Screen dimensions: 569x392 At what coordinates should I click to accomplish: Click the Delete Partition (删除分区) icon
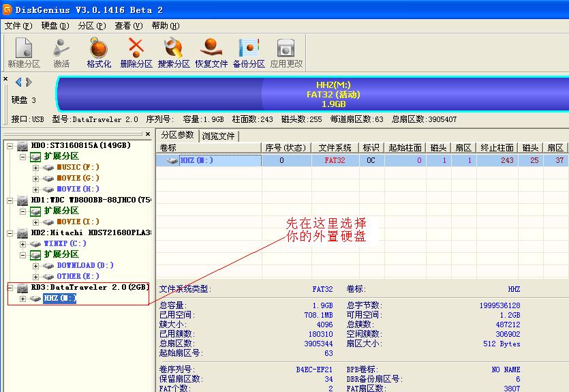pyautogui.click(x=136, y=52)
